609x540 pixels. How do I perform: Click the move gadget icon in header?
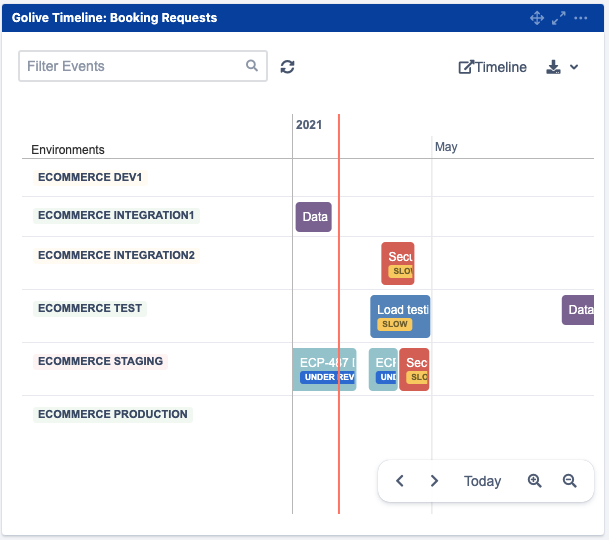[537, 18]
